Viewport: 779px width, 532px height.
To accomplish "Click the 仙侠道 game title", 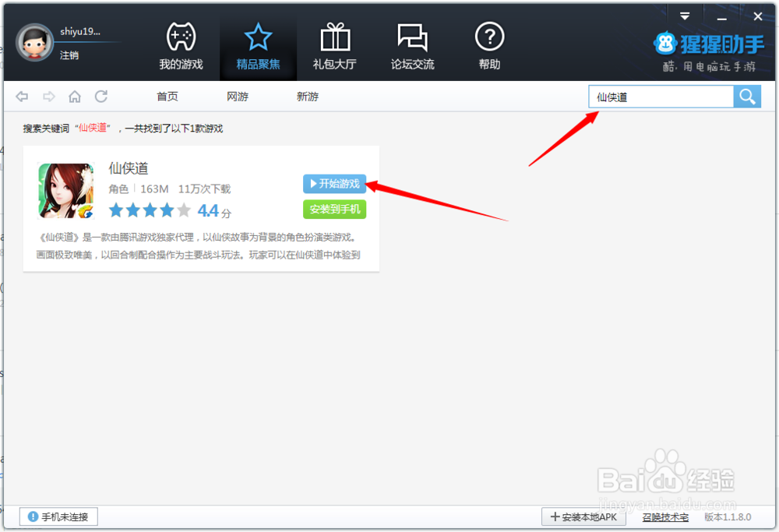I will pos(129,168).
